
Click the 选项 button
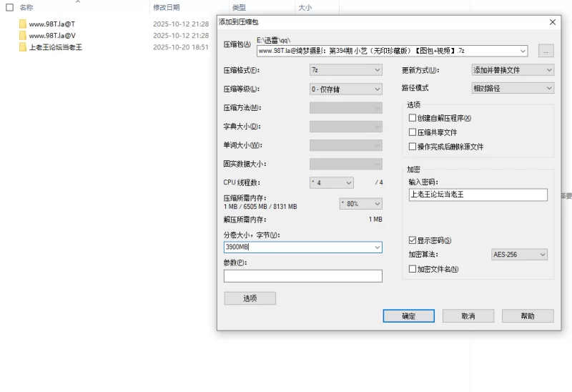coord(250,298)
